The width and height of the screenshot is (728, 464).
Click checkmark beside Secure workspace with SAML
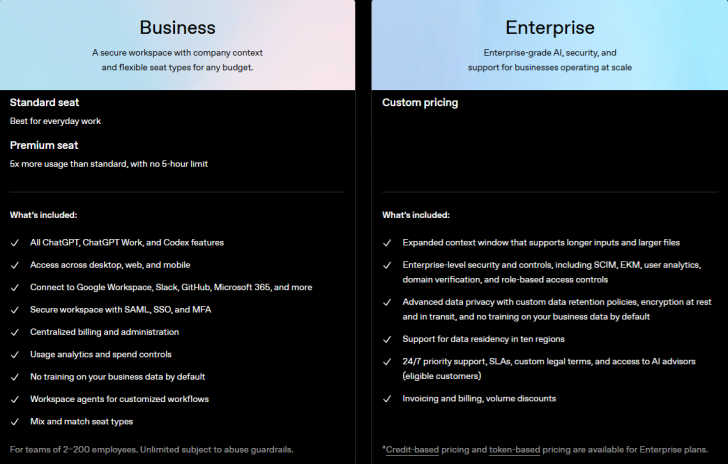coord(15,310)
